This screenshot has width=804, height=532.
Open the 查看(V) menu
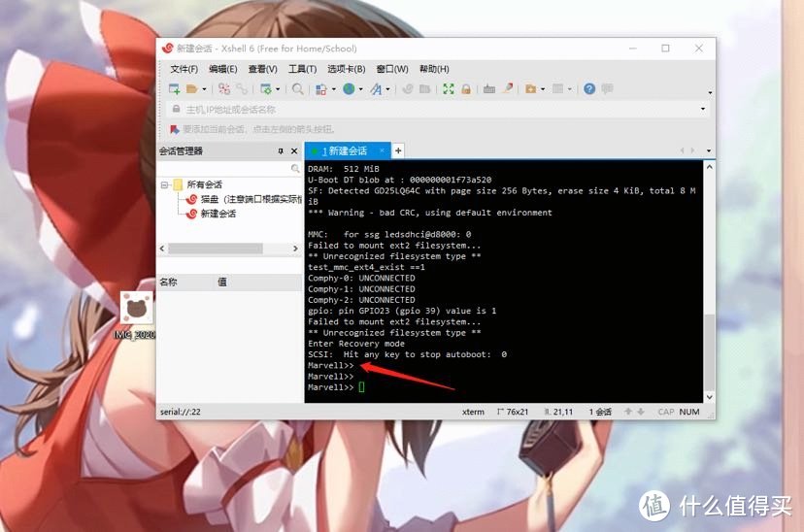point(262,69)
